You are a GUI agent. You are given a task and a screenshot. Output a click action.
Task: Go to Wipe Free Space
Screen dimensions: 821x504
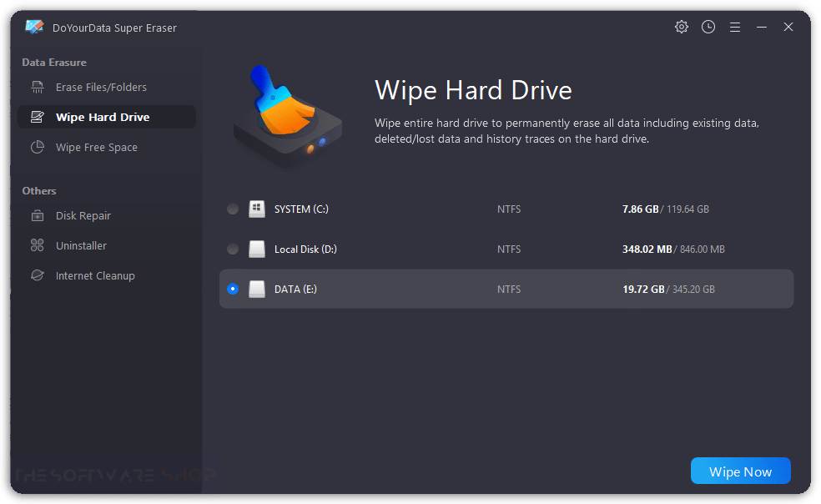107,147
